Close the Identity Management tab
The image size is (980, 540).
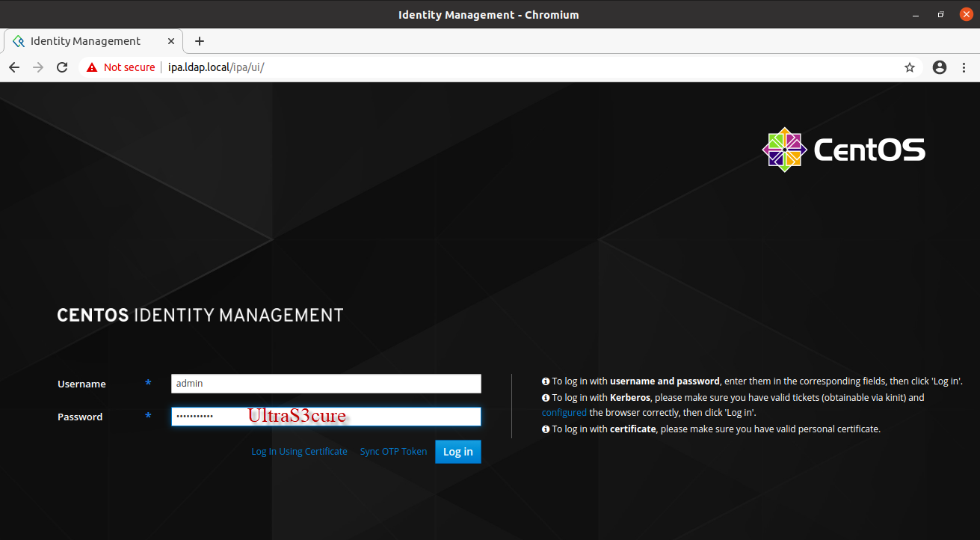tap(172, 41)
